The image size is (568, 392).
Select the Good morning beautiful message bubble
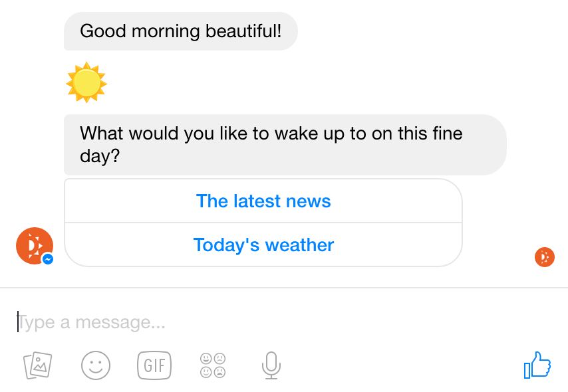(x=180, y=31)
